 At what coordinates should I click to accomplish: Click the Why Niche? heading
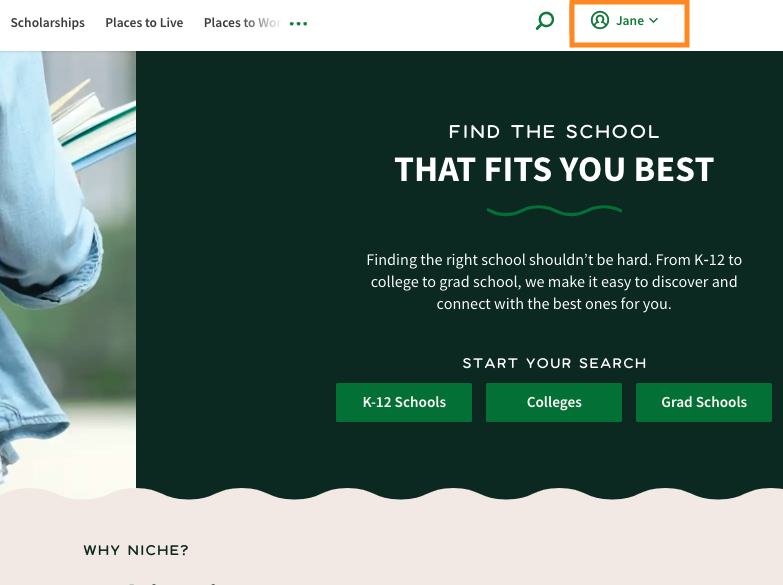pyautogui.click(x=136, y=551)
